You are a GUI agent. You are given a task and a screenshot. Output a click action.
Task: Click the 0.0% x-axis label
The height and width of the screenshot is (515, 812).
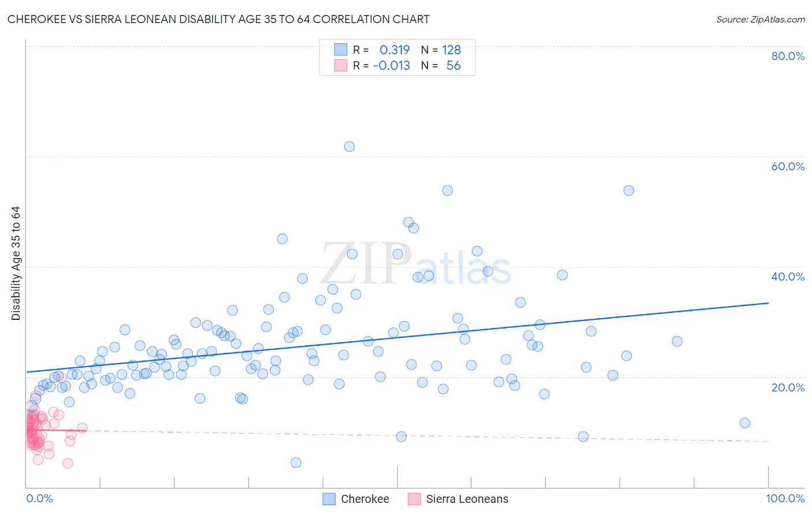point(39,498)
